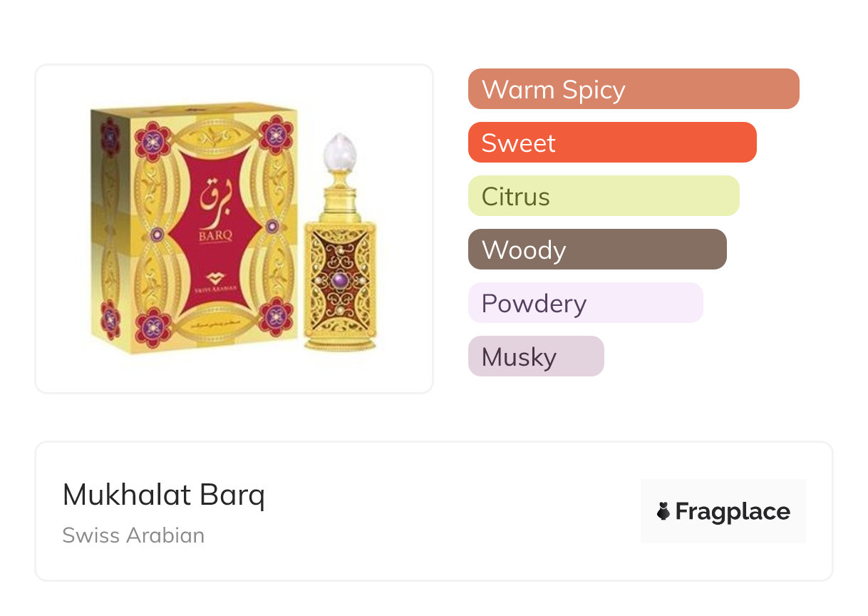This screenshot has width=868, height=616.
Task: Select the Sweet accord bar
Action: point(611,143)
